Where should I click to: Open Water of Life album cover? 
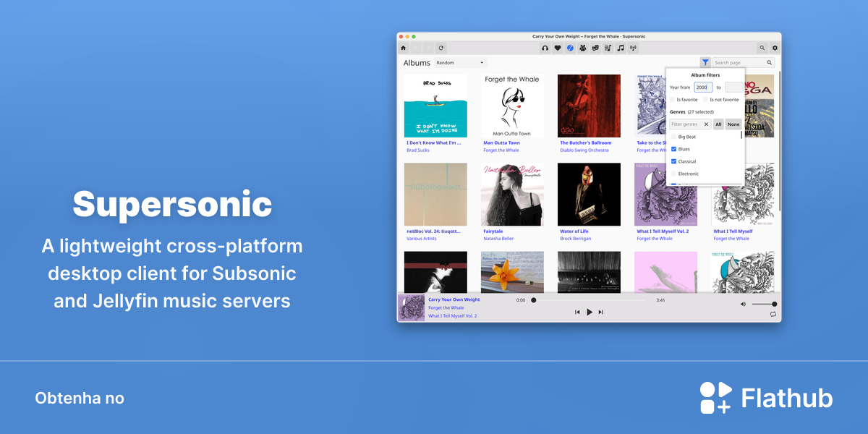589,195
